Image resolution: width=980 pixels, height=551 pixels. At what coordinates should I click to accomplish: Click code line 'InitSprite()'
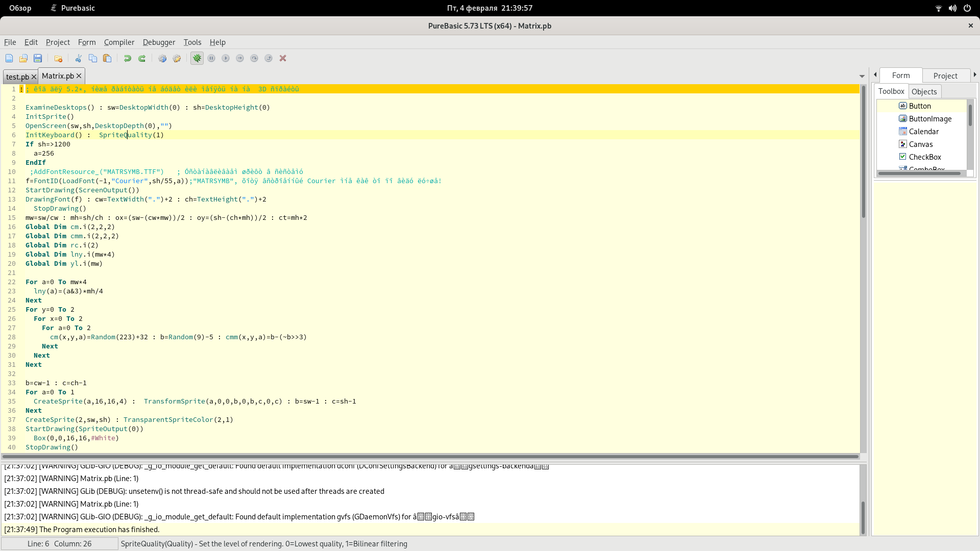(50, 117)
